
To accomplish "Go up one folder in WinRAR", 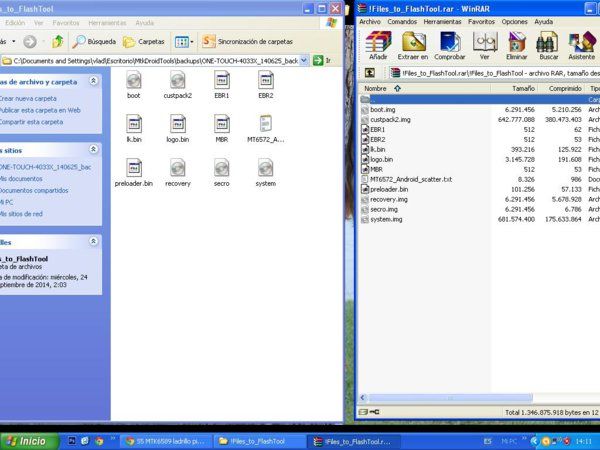I will coord(370,73).
